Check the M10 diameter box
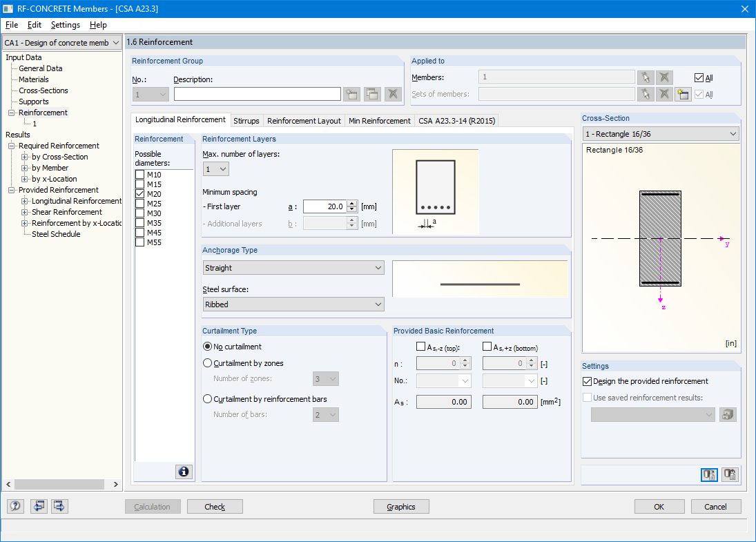756x542 pixels. click(140, 175)
